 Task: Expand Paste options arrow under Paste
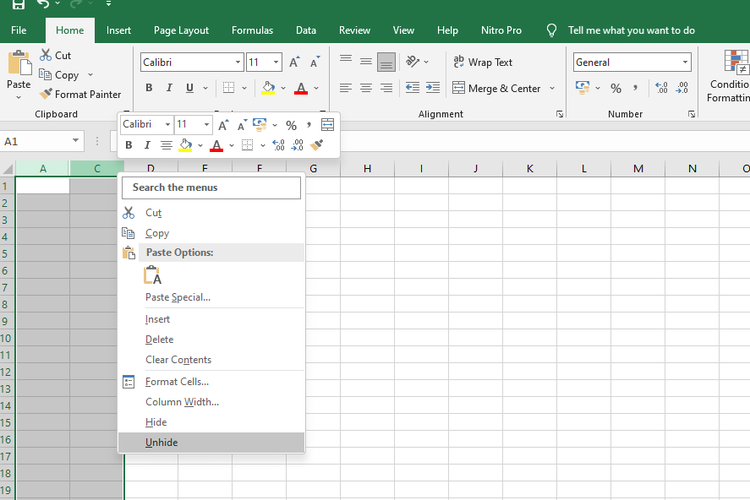pyautogui.click(x=19, y=98)
